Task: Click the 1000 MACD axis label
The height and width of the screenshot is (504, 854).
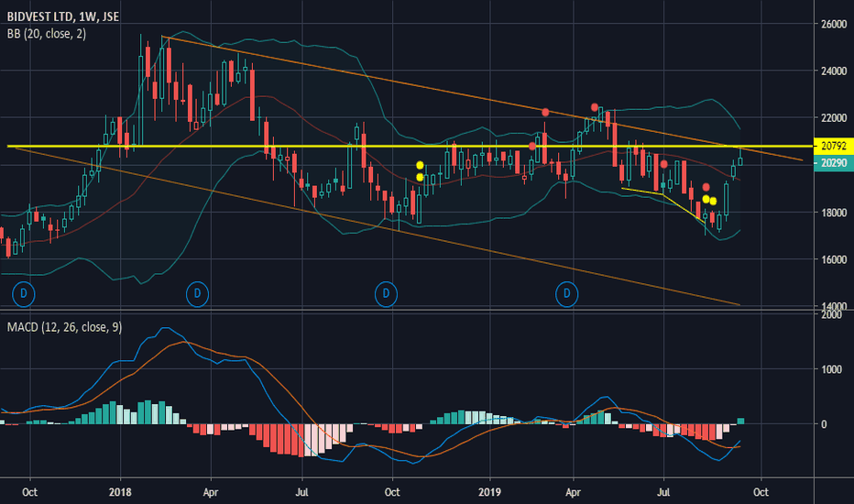Action: click(x=831, y=369)
